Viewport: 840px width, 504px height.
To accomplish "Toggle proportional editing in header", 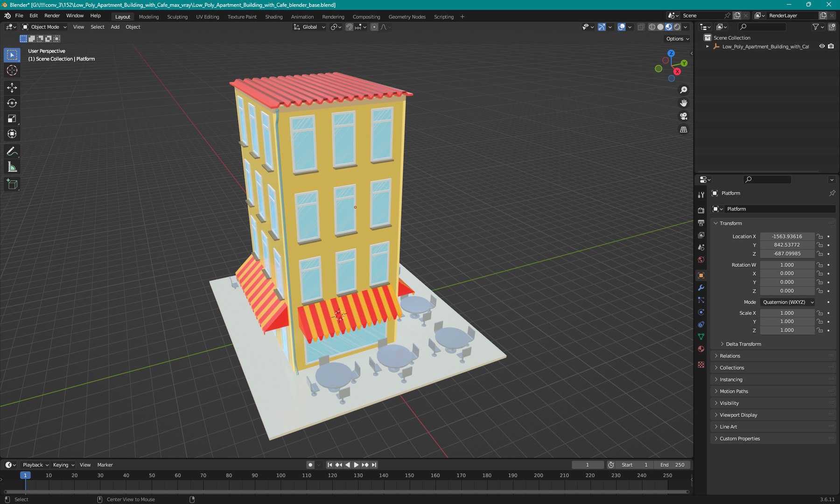I will click(x=374, y=27).
